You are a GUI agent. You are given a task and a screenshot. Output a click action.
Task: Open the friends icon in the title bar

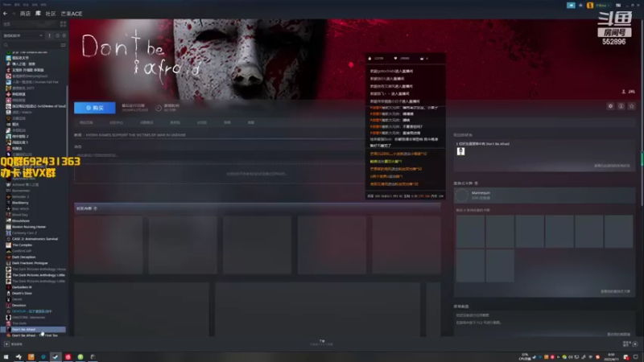(x=580, y=6)
